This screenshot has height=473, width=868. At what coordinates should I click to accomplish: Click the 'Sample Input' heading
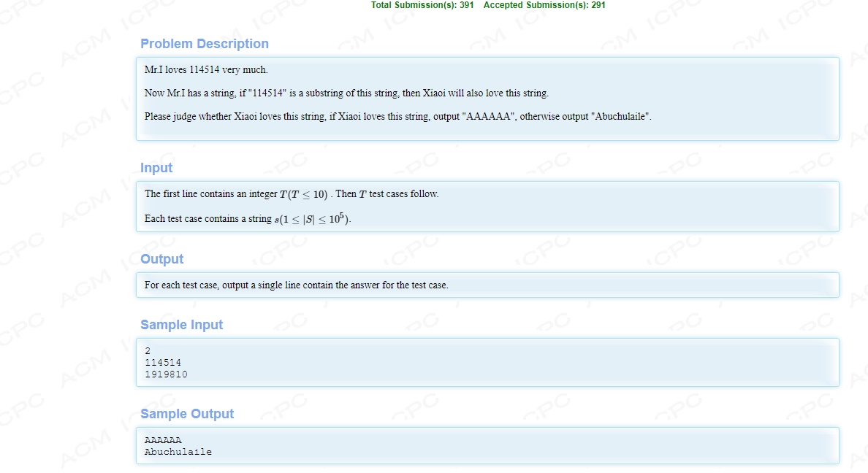pos(182,325)
